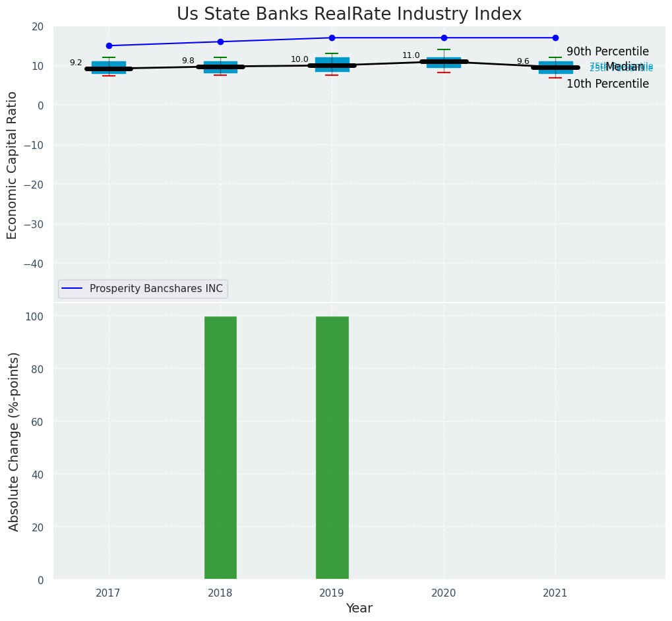
Task: Click the Economic Capital Ratio axis title
Action: (13, 165)
